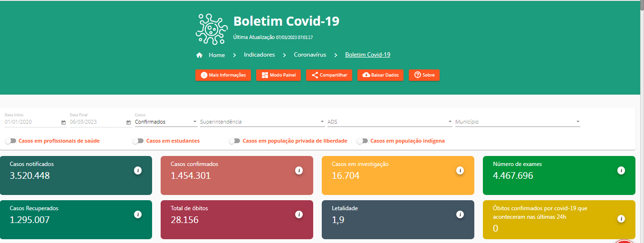Open the ADS dropdown
Viewport: 644px width, 243px height.
click(390, 122)
